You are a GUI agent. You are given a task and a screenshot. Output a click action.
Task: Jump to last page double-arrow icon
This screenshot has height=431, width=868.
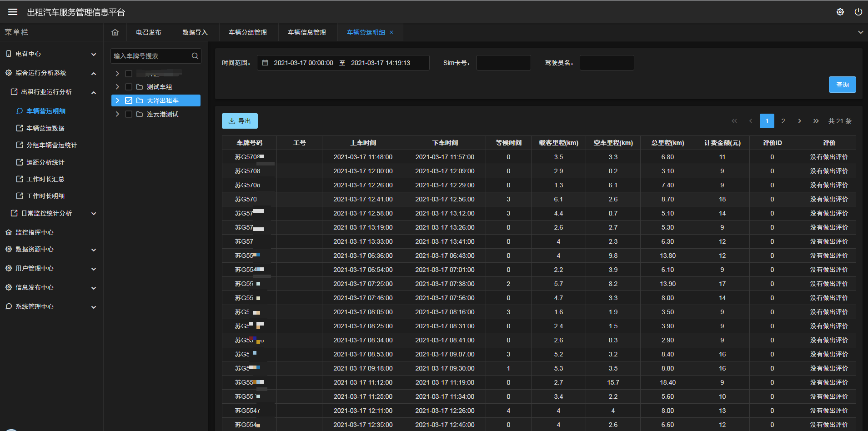[816, 121]
